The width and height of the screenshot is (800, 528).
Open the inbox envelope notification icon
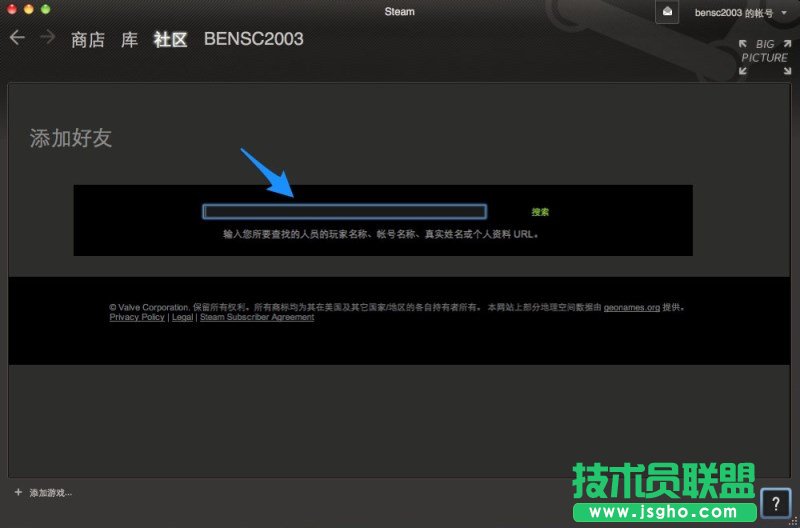pos(667,12)
